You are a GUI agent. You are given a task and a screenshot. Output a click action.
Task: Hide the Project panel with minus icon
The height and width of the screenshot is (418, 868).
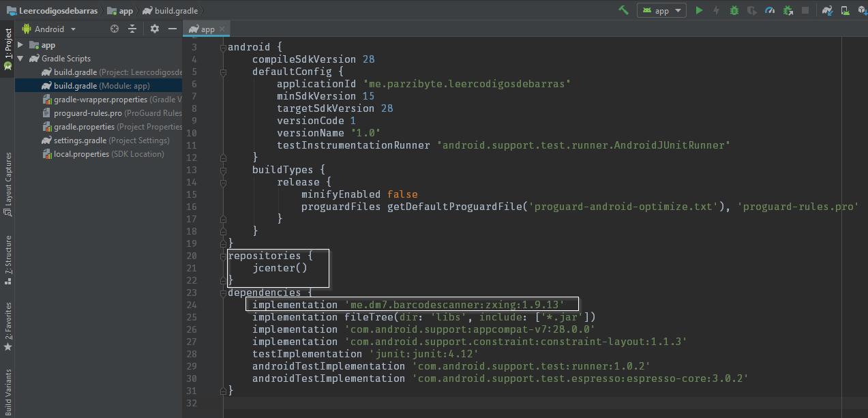click(x=173, y=29)
